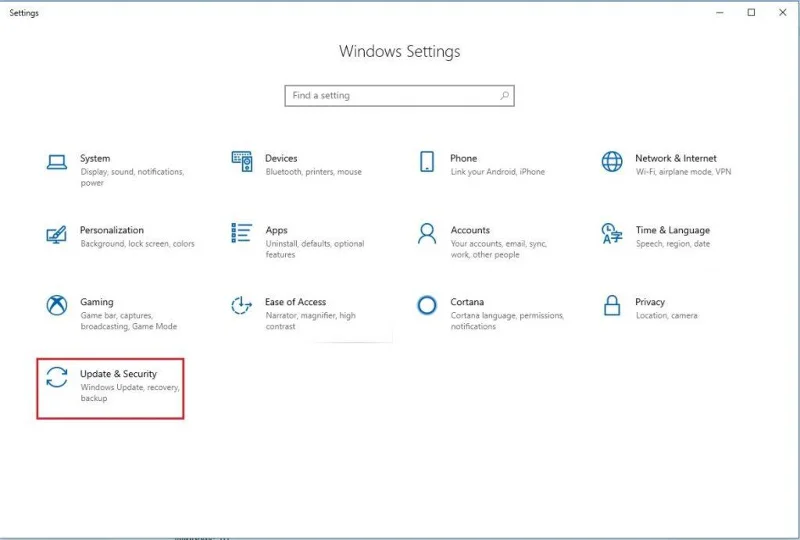Close the Settings window

pos(782,12)
